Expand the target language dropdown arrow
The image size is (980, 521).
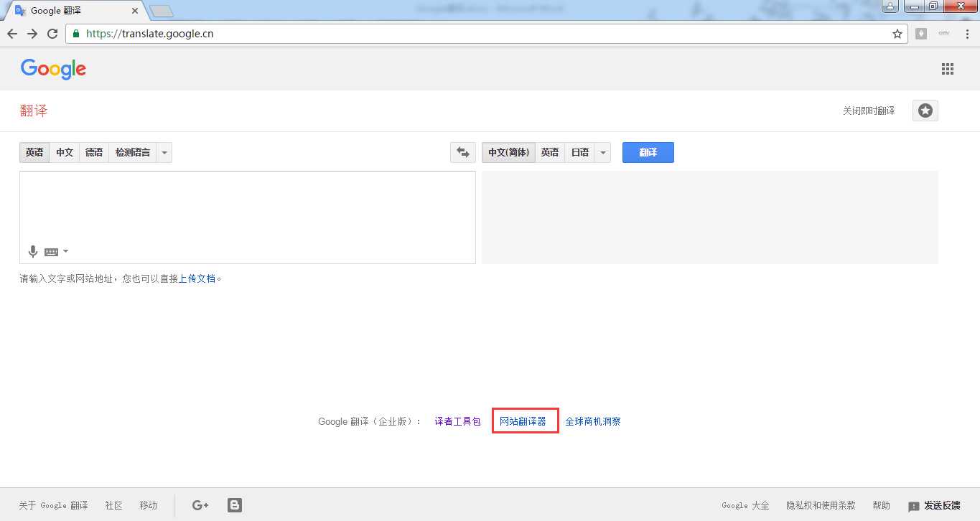(x=603, y=152)
